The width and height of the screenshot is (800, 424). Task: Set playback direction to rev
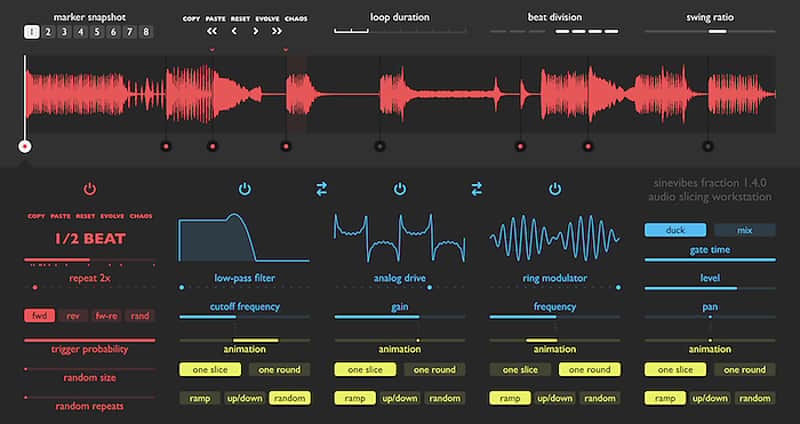pyautogui.click(x=73, y=316)
